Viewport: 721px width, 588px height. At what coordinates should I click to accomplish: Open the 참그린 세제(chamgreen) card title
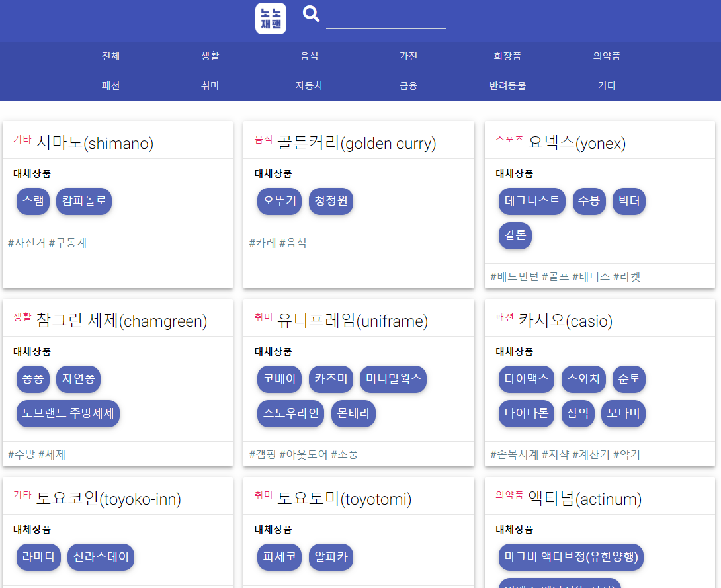tap(122, 320)
